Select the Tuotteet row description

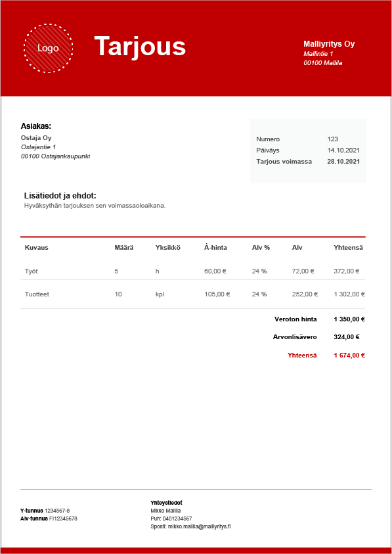click(x=37, y=294)
